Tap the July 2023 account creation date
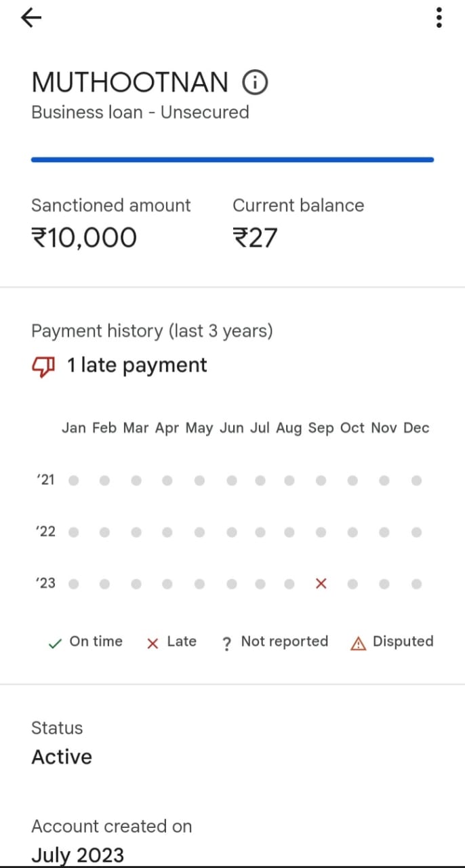The height and width of the screenshot is (868, 465). pos(78,854)
